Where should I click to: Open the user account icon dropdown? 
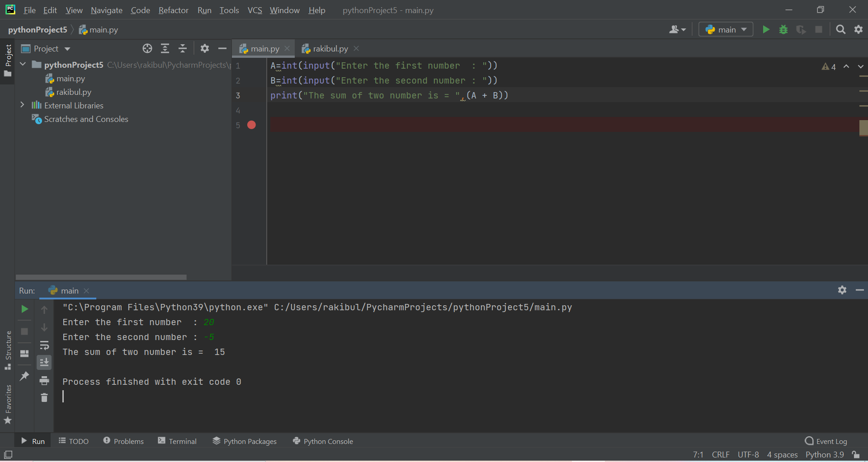pyautogui.click(x=677, y=29)
